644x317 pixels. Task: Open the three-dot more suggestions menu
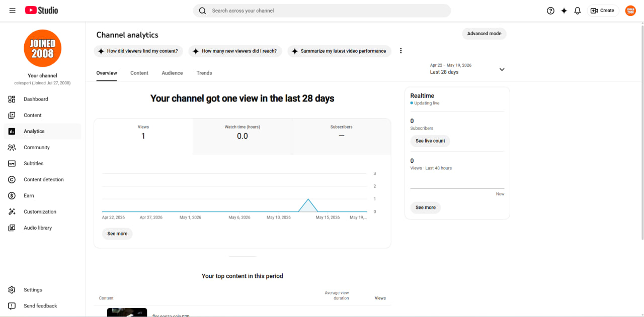[x=401, y=51]
